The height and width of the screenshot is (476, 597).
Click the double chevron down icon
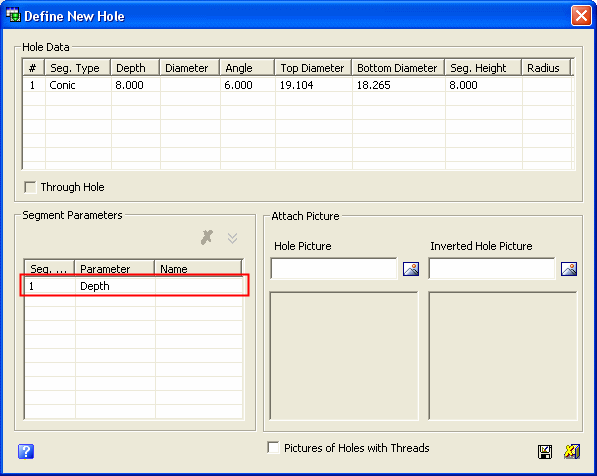coord(232,238)
